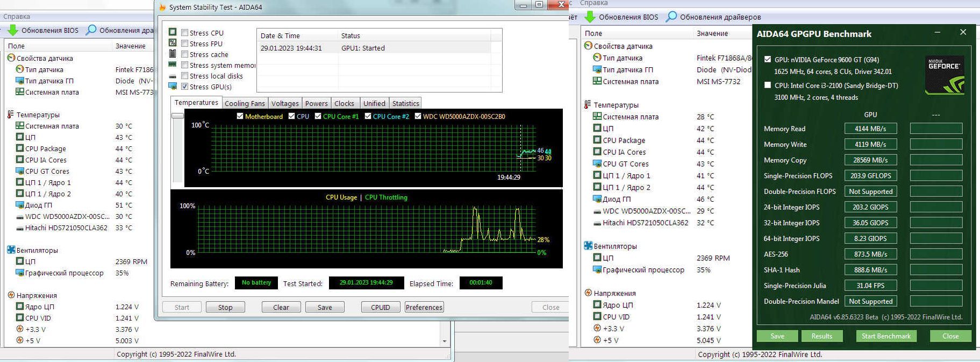Toggle CPU Core #1 graph checkbox
The width and height of the screenshot is (980, 362).
[x=318, y=116]
